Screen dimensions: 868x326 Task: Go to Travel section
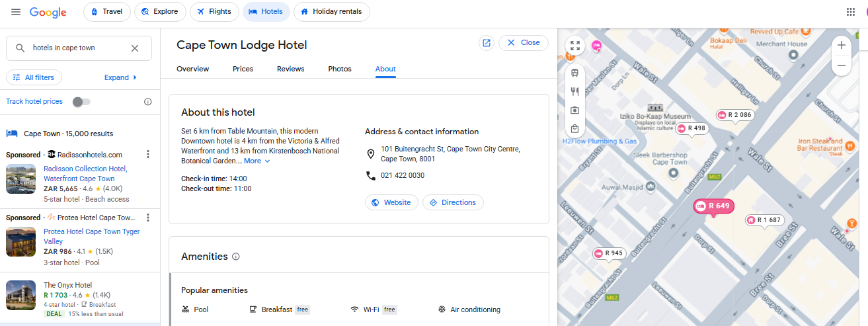point(106,12)
